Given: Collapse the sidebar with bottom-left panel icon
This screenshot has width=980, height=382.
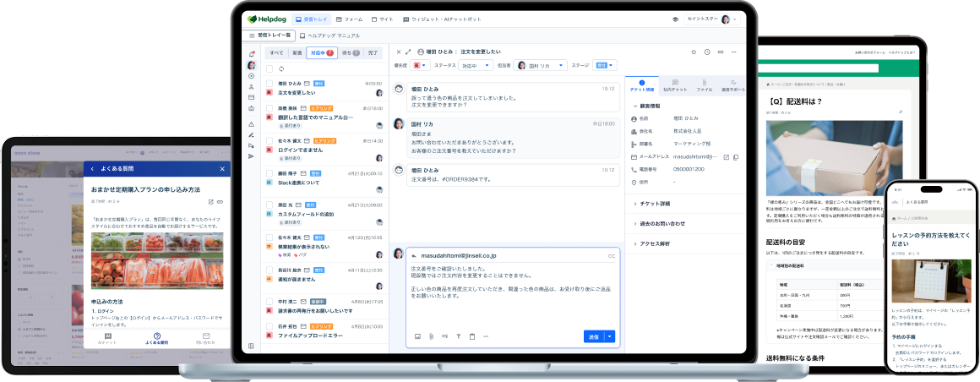Looking at the screenshot, I should tap(251, 346).
